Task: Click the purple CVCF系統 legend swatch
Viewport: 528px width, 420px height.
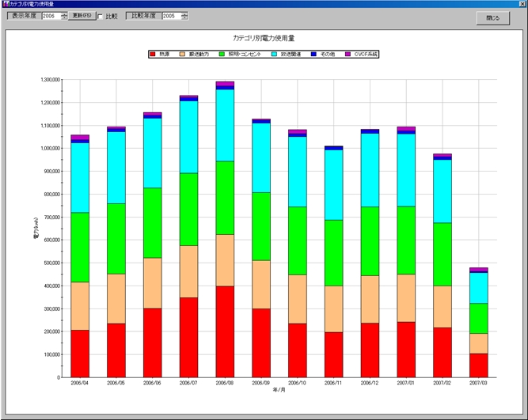Action: pos(348,55)
